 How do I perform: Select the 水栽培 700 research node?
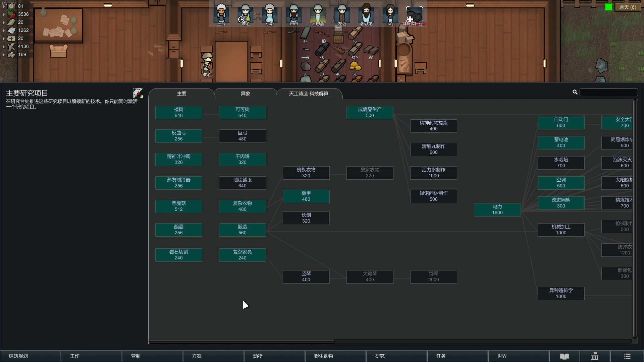[561, 163]
